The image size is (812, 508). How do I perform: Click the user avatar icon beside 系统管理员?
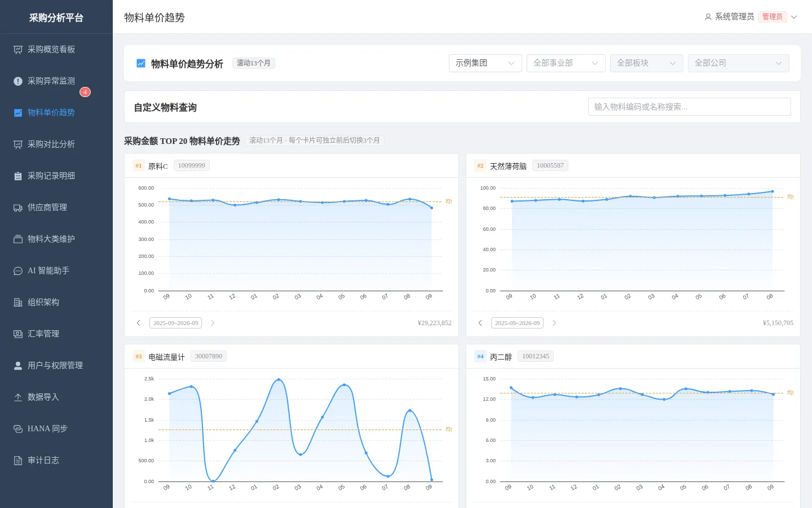[708, 17]
